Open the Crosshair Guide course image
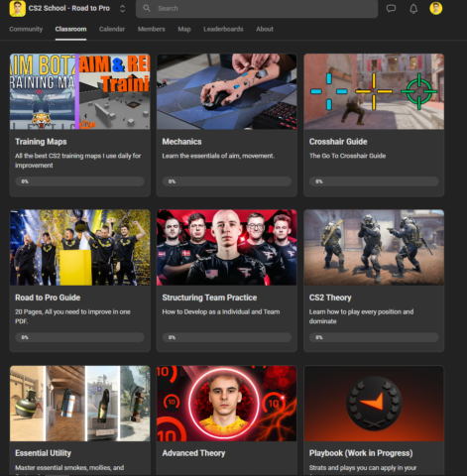467x476 pixels. point(374,91)
